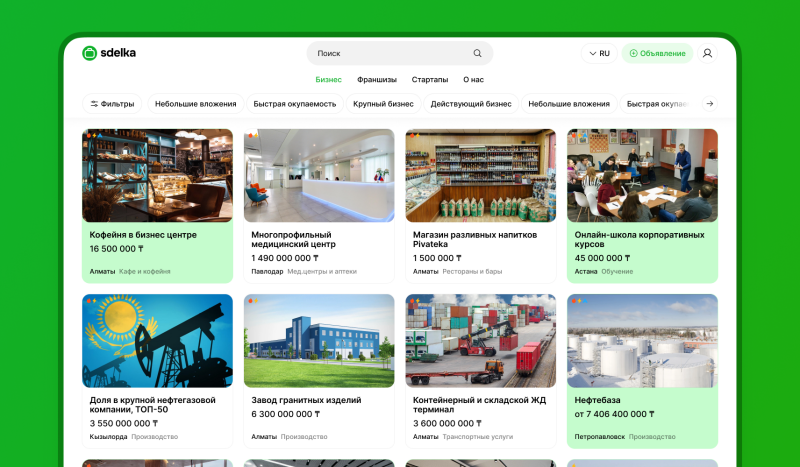Open the О нас tab
Image resolution: width=800 pixels, height=467 pixels.
473,80
